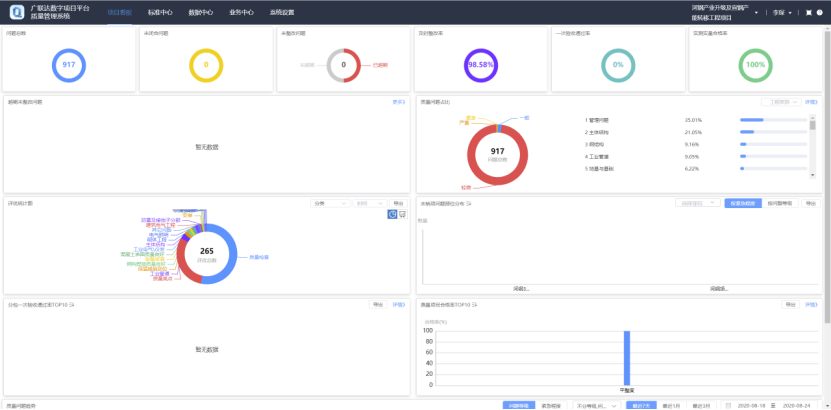
Task: Click the platform logo icon
Action: pyautogui.click(x=16, y=12)
